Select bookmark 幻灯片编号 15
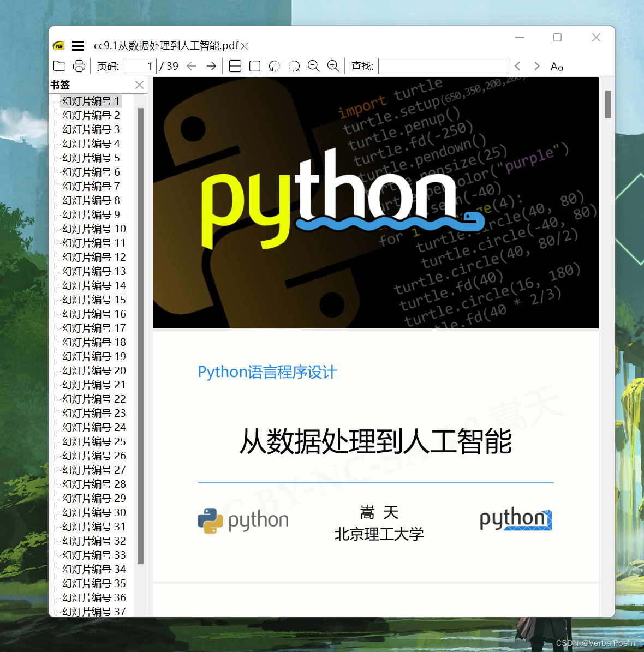 (x=94, y=300)
